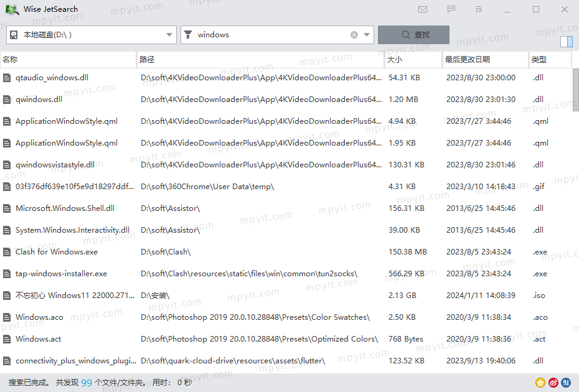
Task: Click the yellow star icon in status bar
Action: pos(540,383)
